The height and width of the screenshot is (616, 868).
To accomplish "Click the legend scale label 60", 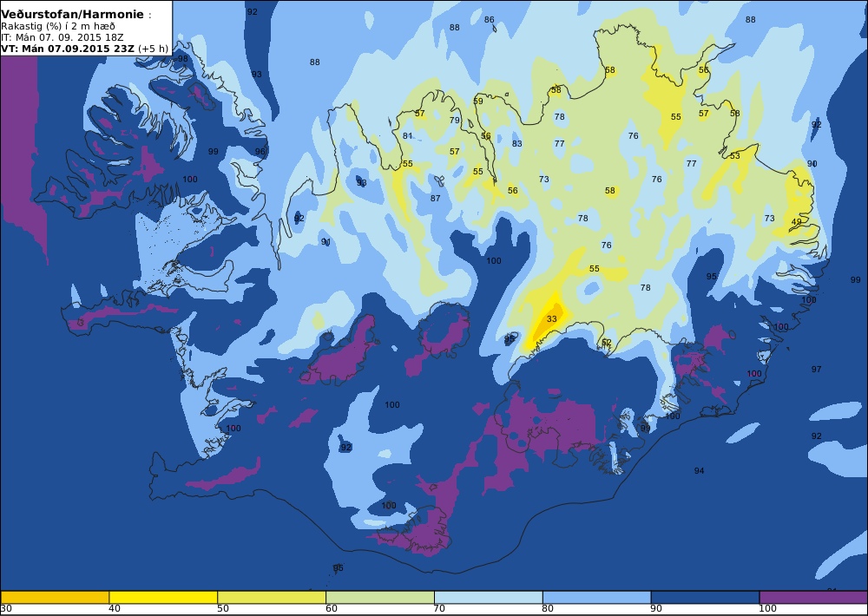I will click(331, 608).
